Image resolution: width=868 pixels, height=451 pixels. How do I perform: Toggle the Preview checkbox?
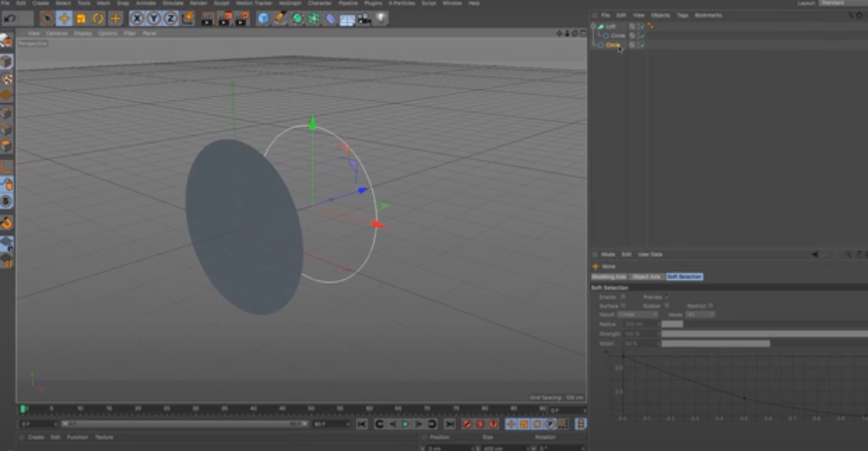666,297
